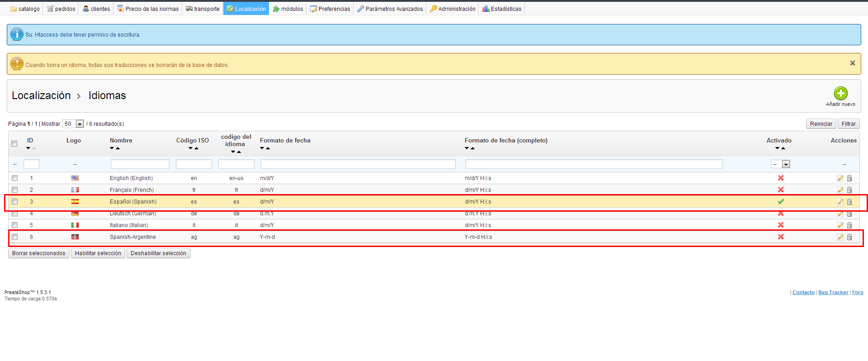Delete the Français (French) language

tap(849, 190)
